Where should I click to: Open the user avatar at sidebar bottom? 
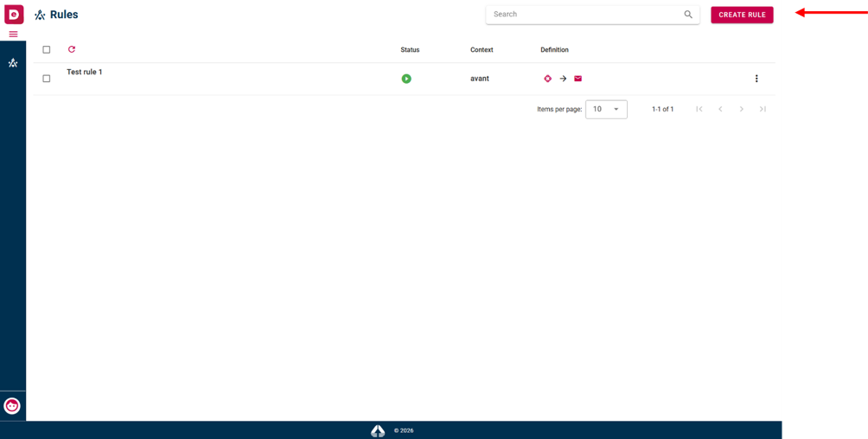click(x=12, y=406)
